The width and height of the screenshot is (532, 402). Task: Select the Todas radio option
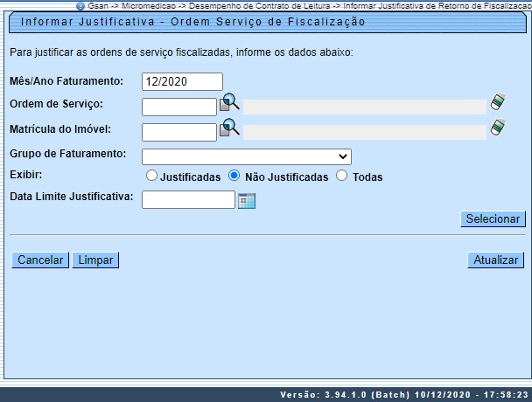[341, 176]
